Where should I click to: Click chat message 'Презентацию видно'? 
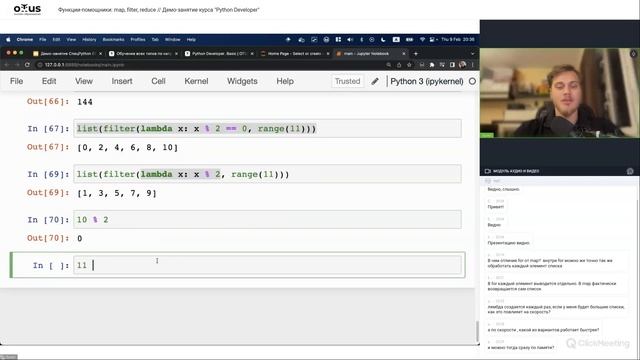[508, 243]
